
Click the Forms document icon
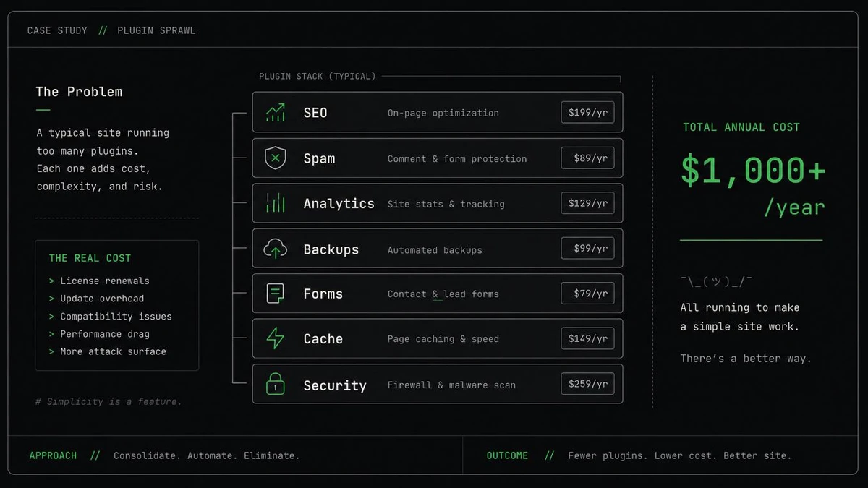click(x=275, y=294)
